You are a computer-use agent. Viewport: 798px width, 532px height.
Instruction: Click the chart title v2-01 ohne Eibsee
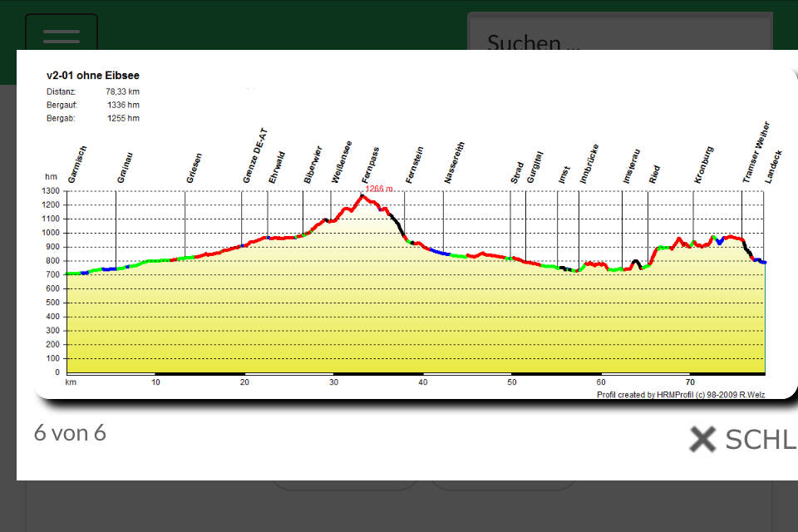(x=92, y=76)
